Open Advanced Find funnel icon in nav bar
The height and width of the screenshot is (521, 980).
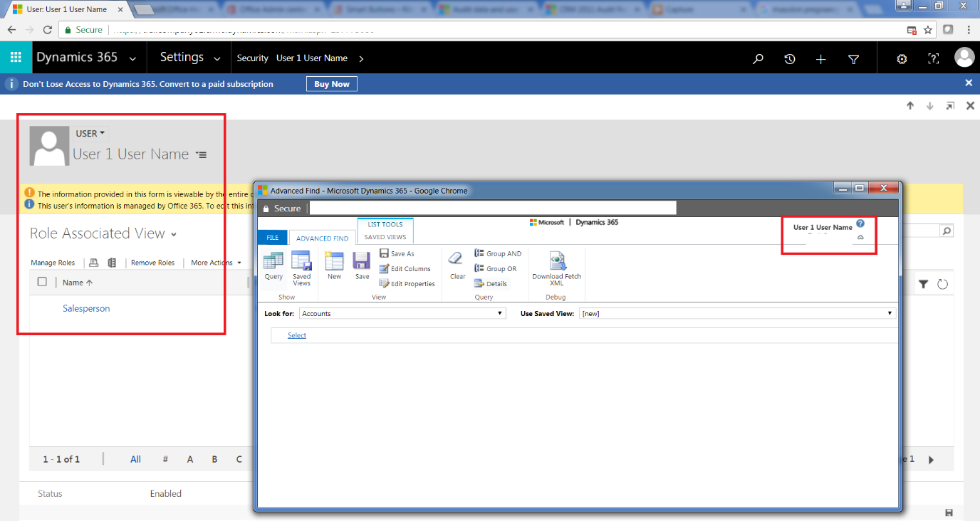(x=854, y=59)
